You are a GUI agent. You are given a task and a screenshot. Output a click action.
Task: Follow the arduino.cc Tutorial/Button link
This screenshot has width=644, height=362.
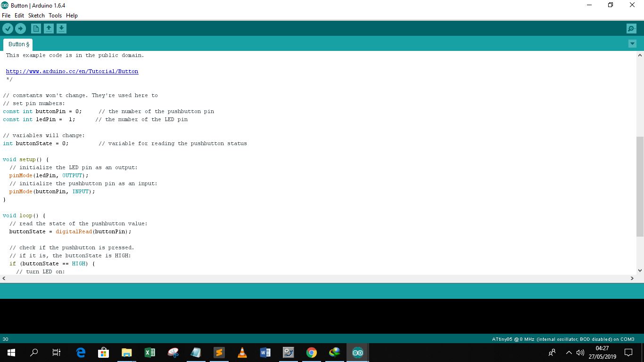point(72,72)
